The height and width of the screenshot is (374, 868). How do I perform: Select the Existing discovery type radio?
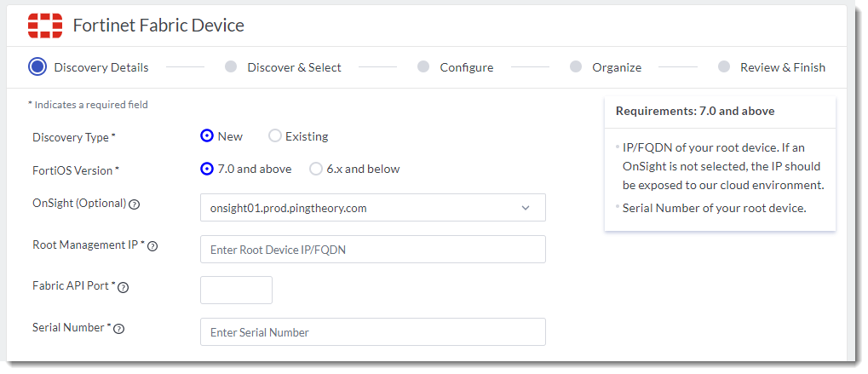(x=275, y=136)
